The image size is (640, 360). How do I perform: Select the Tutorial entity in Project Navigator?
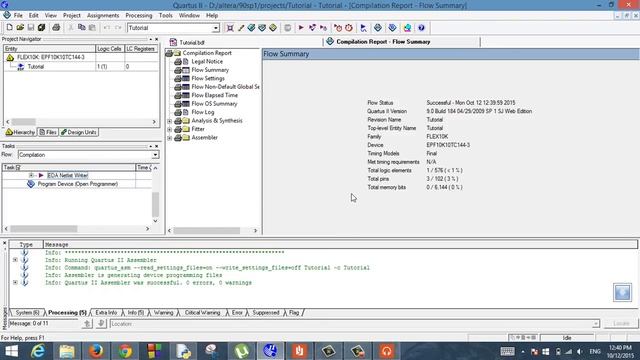point(36,67)
